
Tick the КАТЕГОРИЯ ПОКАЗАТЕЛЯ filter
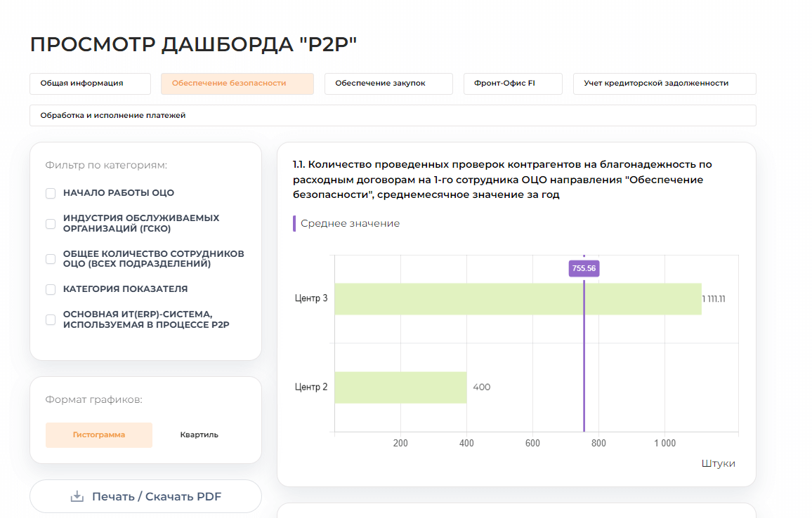coord(50,288)
